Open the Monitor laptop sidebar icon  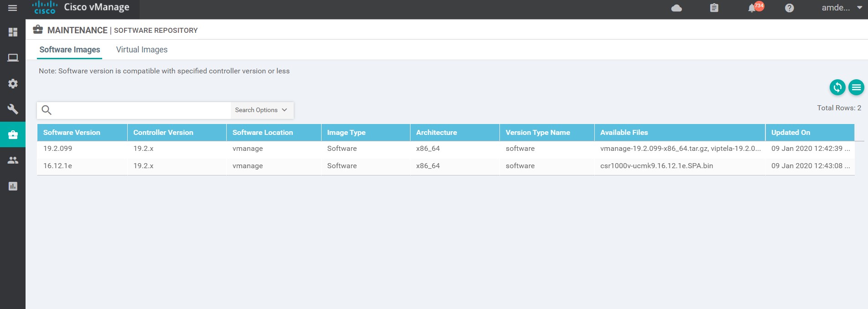click(x=13, y=58)
